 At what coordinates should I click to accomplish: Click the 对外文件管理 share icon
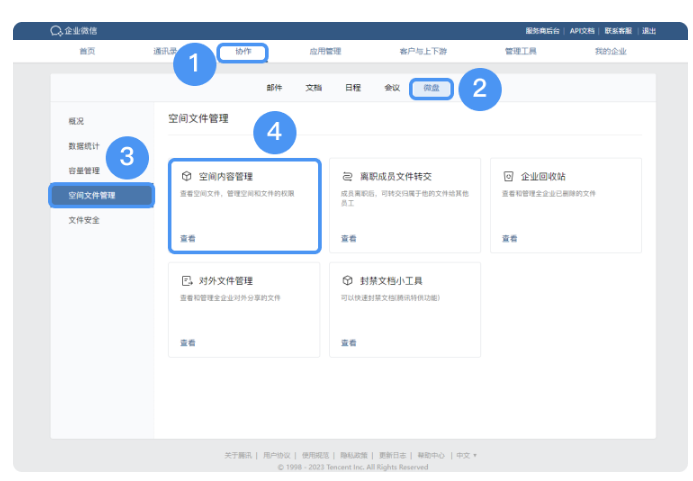(x=186, y=281)
